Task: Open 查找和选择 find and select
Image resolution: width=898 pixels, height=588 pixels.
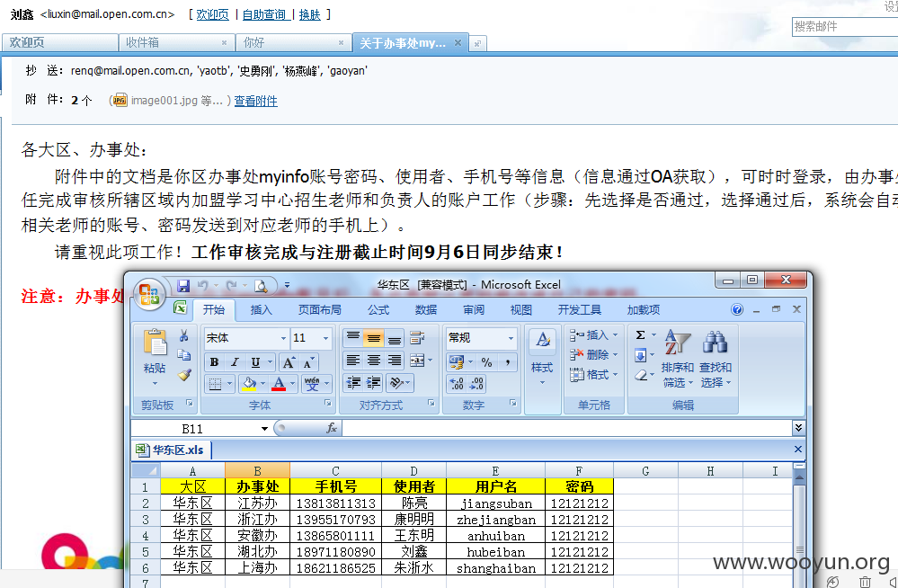Action: point(716,359)
